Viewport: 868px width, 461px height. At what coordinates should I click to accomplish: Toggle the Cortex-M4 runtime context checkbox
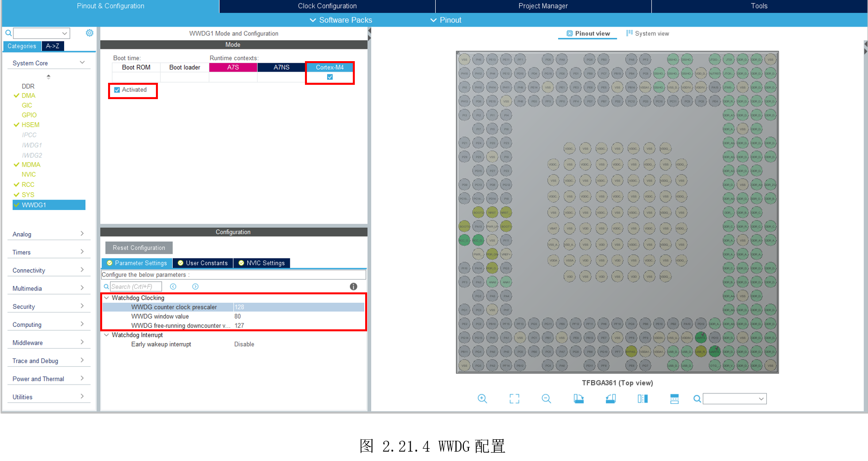330,77
